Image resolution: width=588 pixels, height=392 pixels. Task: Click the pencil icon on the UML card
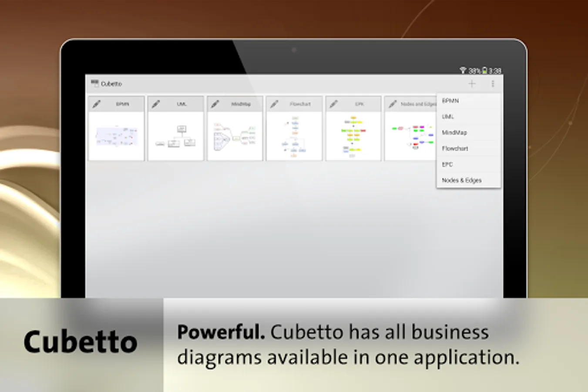156,104
